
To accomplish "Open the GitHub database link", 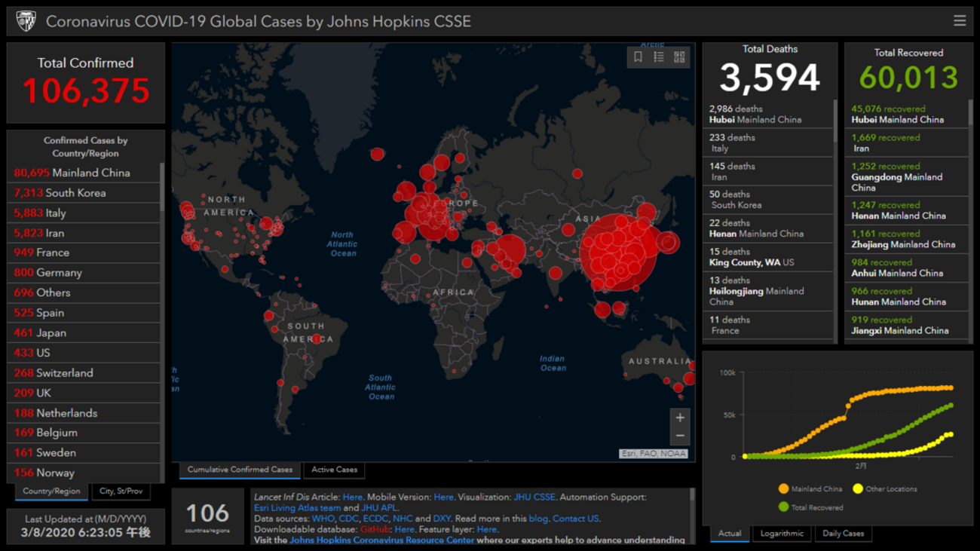I will point(375,529).
